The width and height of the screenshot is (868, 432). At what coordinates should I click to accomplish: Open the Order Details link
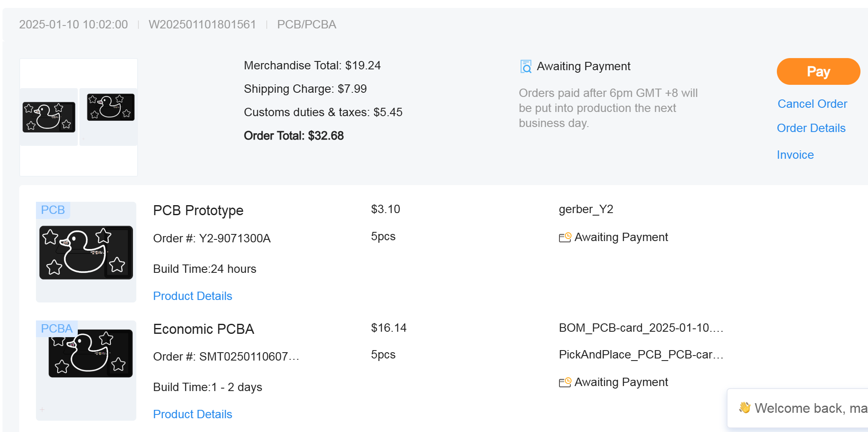811,128
